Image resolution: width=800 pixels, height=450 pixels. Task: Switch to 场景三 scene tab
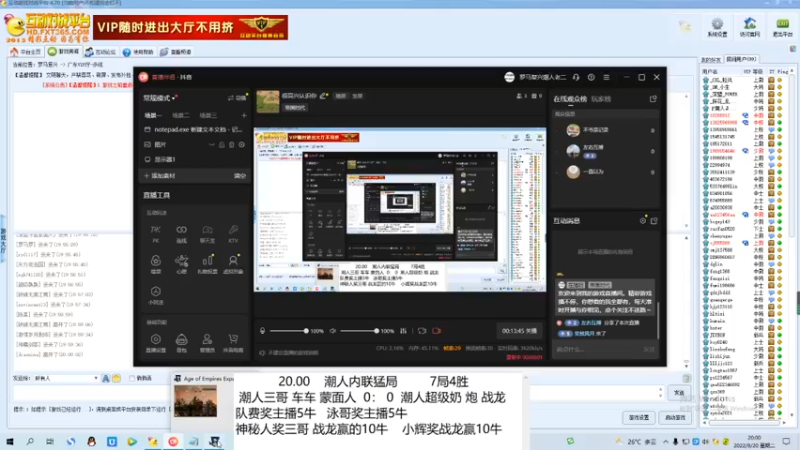[x=208, y=115]
